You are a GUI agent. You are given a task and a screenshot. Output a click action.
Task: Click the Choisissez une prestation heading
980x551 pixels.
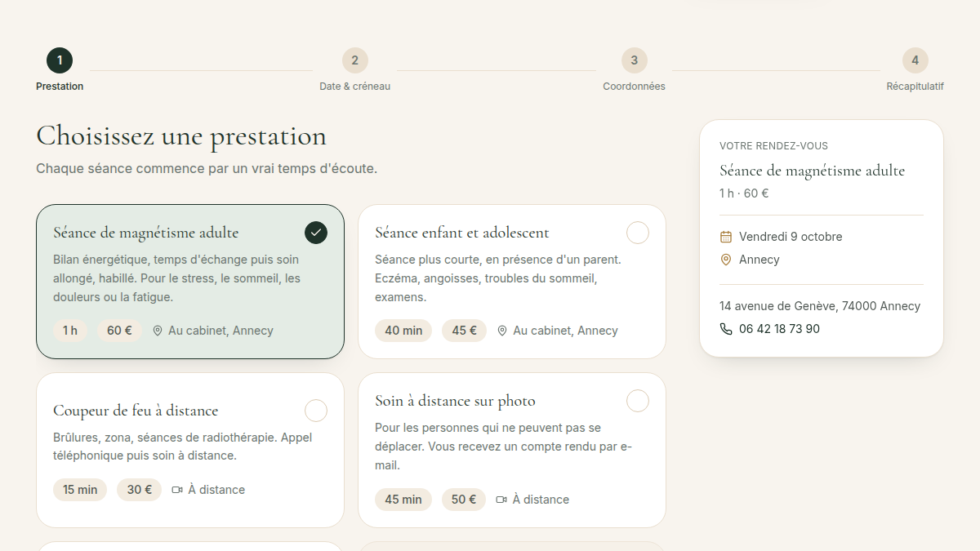tap(181, 136)
